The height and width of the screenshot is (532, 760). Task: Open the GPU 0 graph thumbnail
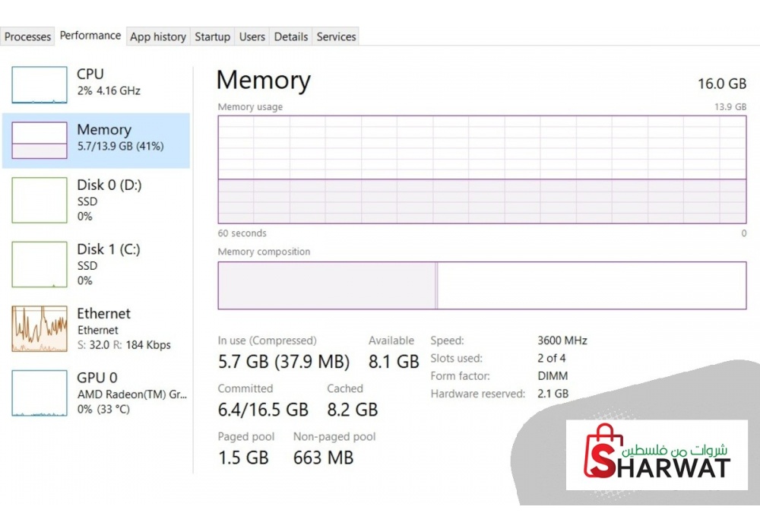tap(40, 393)
